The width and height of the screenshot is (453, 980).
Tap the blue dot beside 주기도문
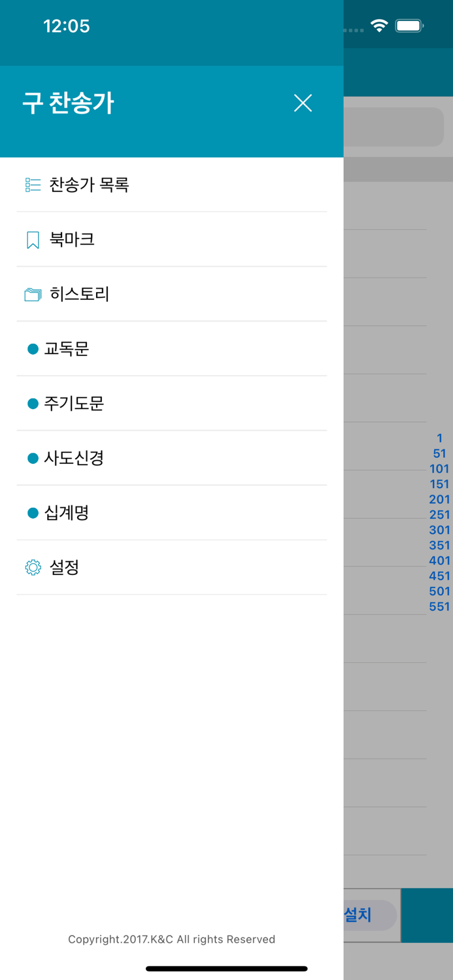click(33, 404)
